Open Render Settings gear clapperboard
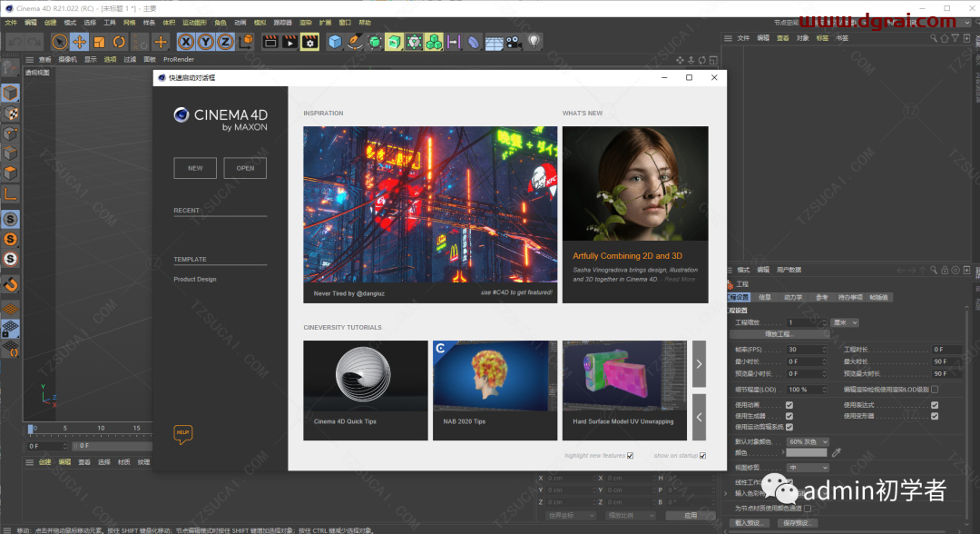Viewport: 980px width, 534px height. 310,42
